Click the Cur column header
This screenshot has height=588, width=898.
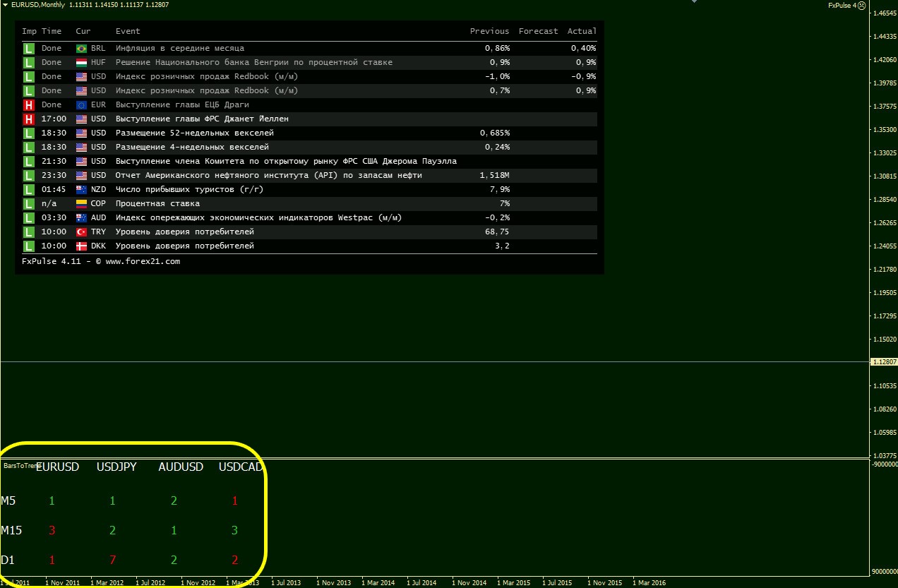[x=83, y=31]
